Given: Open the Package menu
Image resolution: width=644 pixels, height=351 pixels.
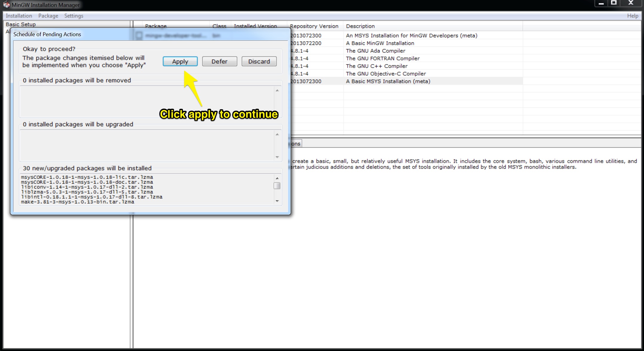Looking at the screenshot, I should [x=48, y=16].
